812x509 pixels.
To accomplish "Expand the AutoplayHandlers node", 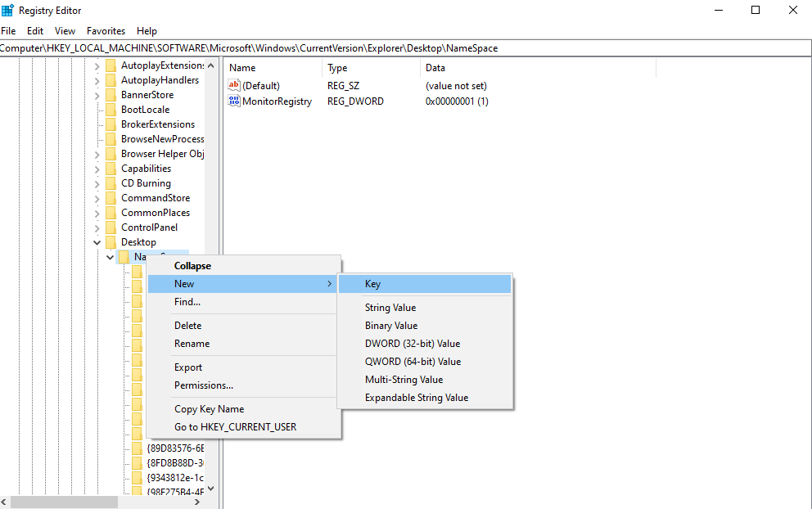I will coord(97,79).
